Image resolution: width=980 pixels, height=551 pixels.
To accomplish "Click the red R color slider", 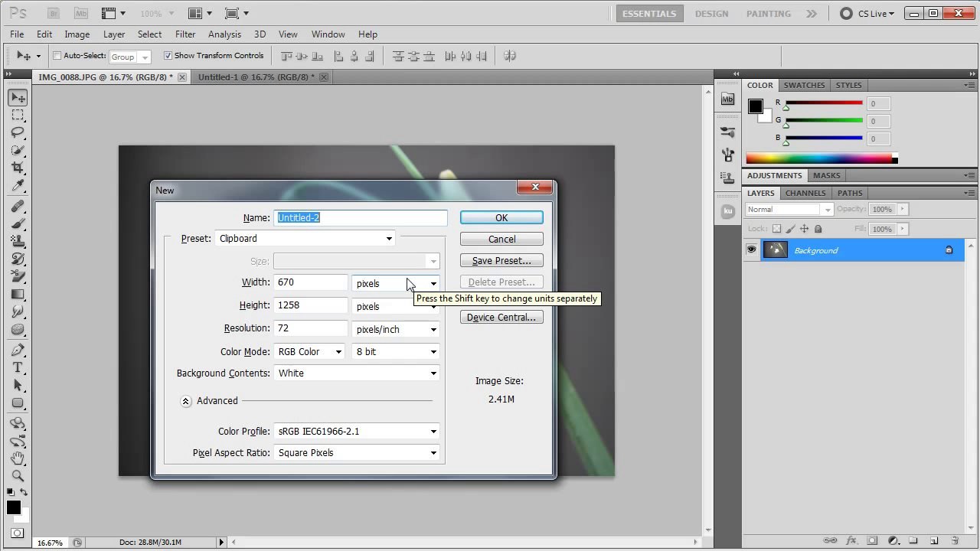I will (x=824, y=103).
